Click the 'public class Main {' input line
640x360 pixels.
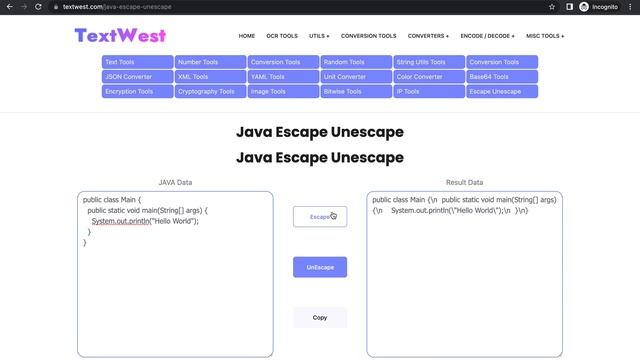(112, 200)
